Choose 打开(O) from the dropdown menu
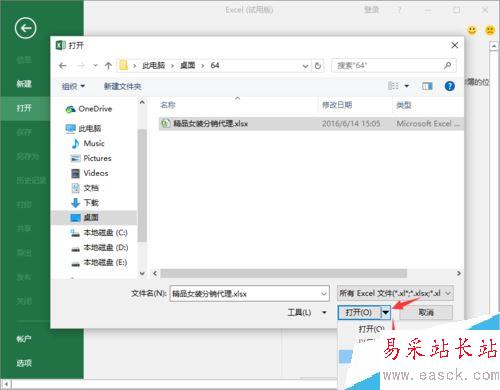500x390 pixels. tap(371, 329)
